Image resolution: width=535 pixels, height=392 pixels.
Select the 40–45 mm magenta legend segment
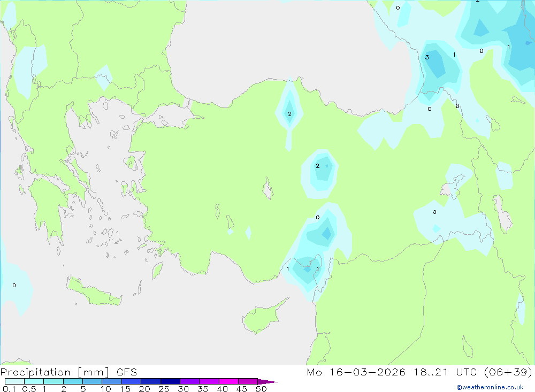(x=228, y=381)
